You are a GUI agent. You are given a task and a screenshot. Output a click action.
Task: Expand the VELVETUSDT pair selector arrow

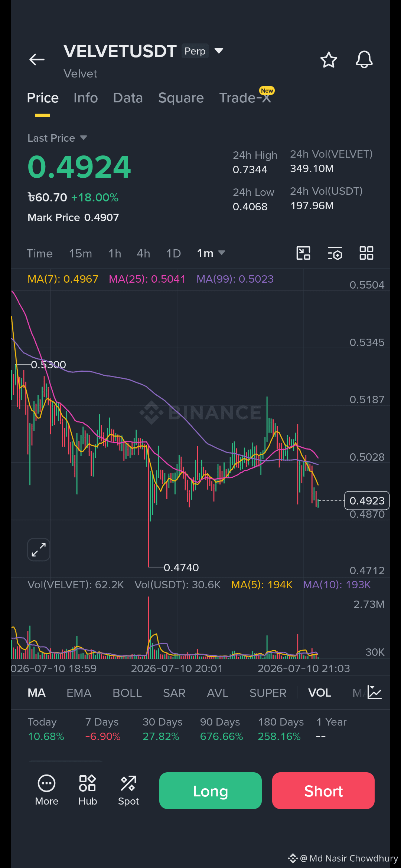pos(219,50)
